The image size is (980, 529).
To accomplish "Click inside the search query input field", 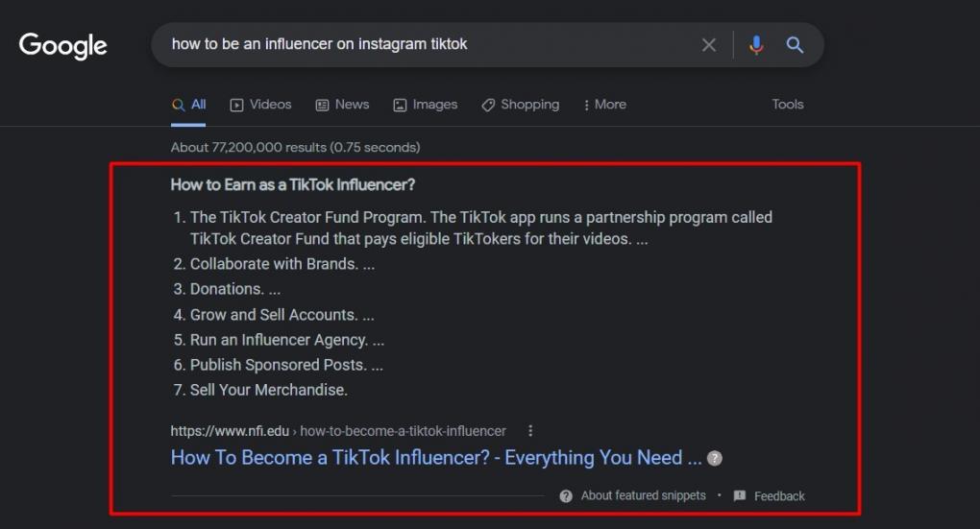I will 423,45.
